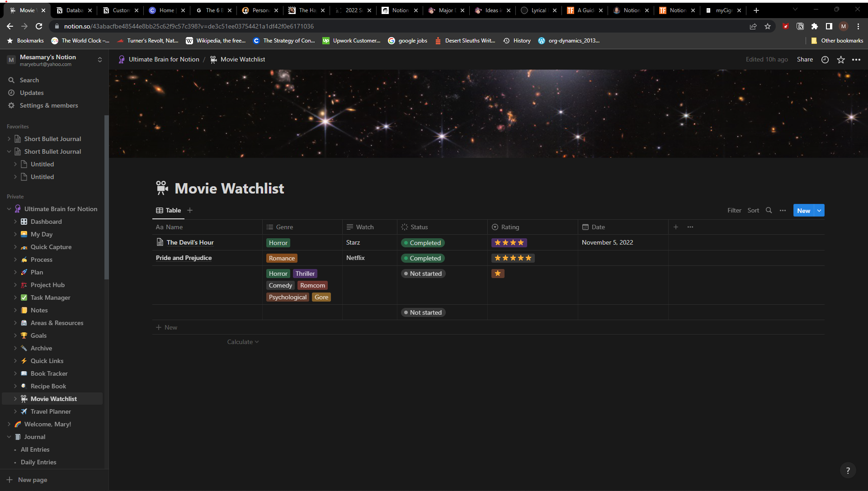Click the Settings & members gear icon

(x=11, y=105)
